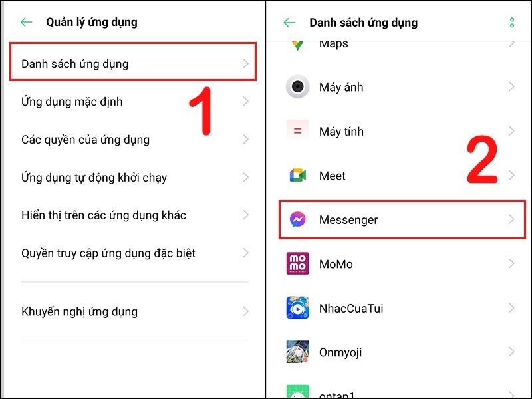Tap the MoMo app icon
532x399 pixels.
[297, 263]
